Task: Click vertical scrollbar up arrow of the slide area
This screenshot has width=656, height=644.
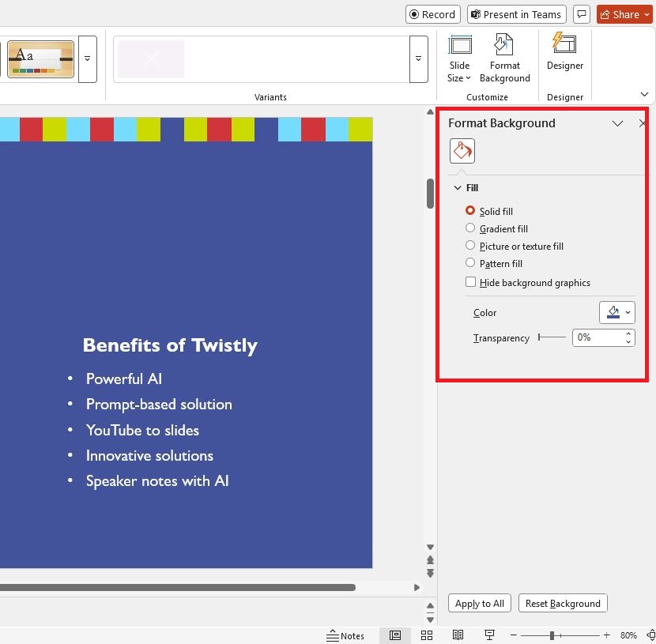Action: (x=430, y=111)
